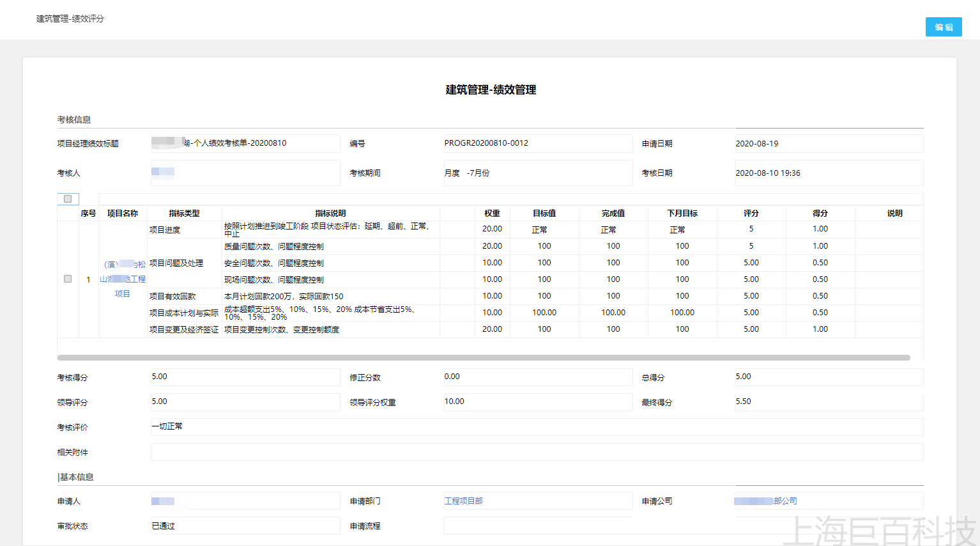Click the 考核评价 field 一切正常
980x546 pixels.
tap(537, 426)
